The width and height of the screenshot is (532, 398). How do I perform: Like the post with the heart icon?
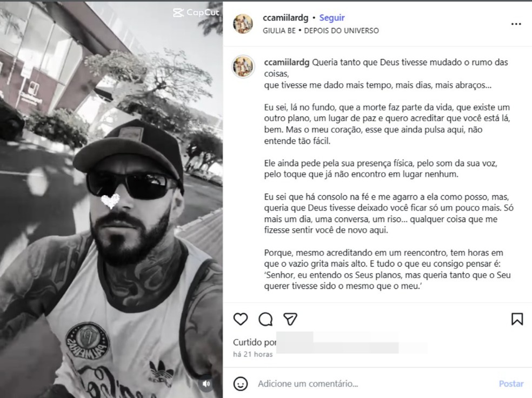point(241,319)
